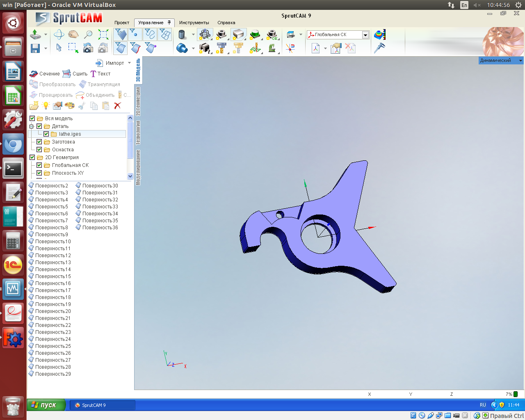Screen dimensions: 525x420
Task: Toggle the point selection filter icon
Action: click(135, 34)
